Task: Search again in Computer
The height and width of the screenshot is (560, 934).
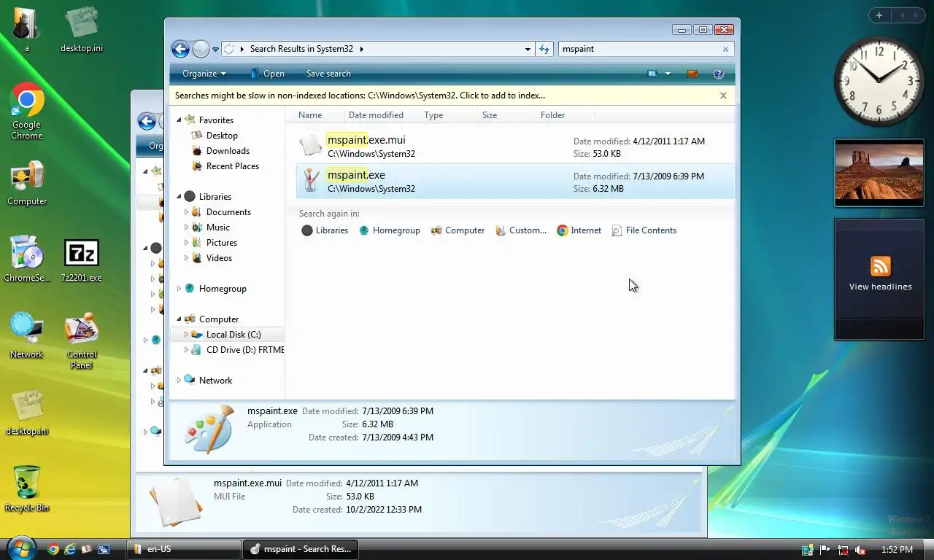Action: [458, 230]
